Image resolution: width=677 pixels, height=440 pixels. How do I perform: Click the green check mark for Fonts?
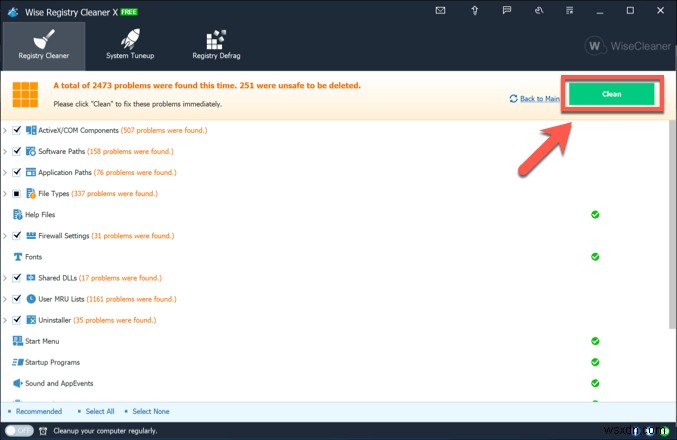click(x=595, y=257)
